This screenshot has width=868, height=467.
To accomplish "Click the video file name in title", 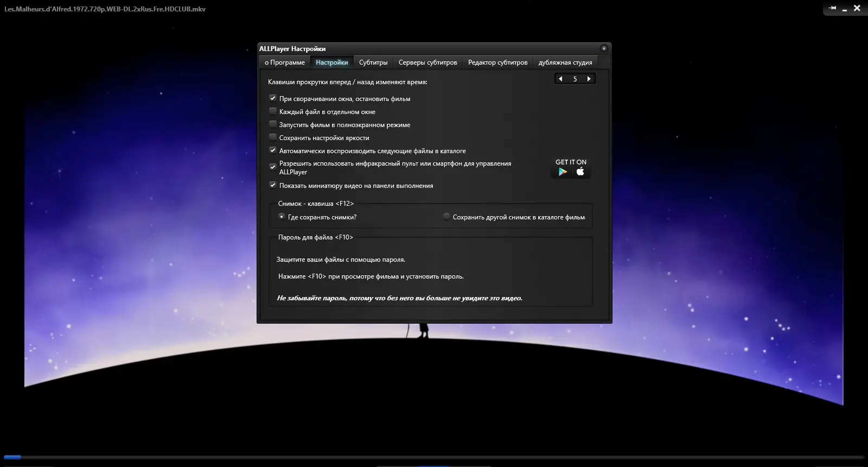I will 105,9.
